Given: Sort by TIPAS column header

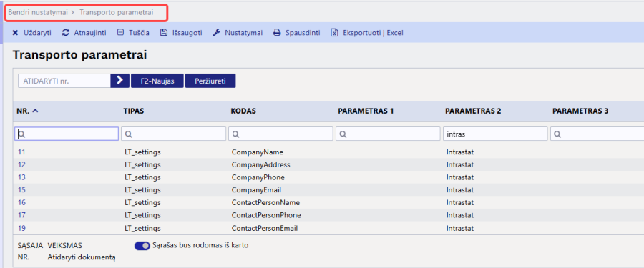Looking at the screenshot, I should (134, 111).
